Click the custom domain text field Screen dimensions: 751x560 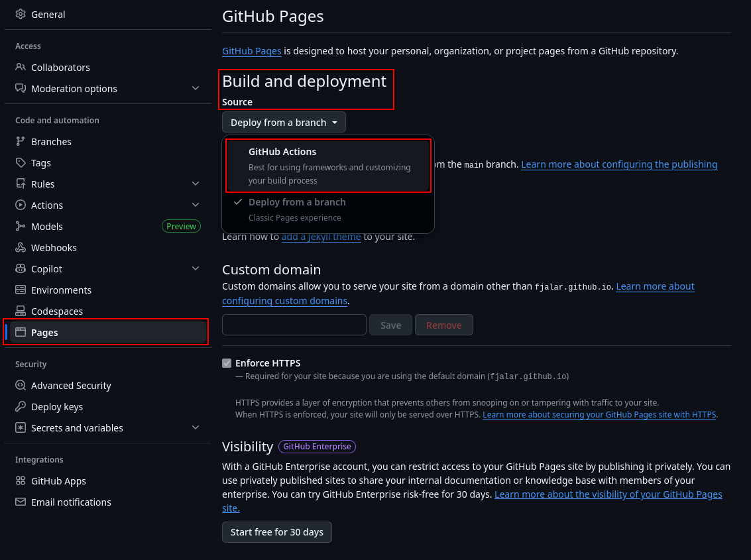[x=294, y=325]
